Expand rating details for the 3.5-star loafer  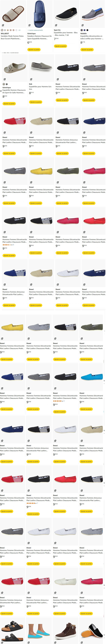click(x=12, y=245)
